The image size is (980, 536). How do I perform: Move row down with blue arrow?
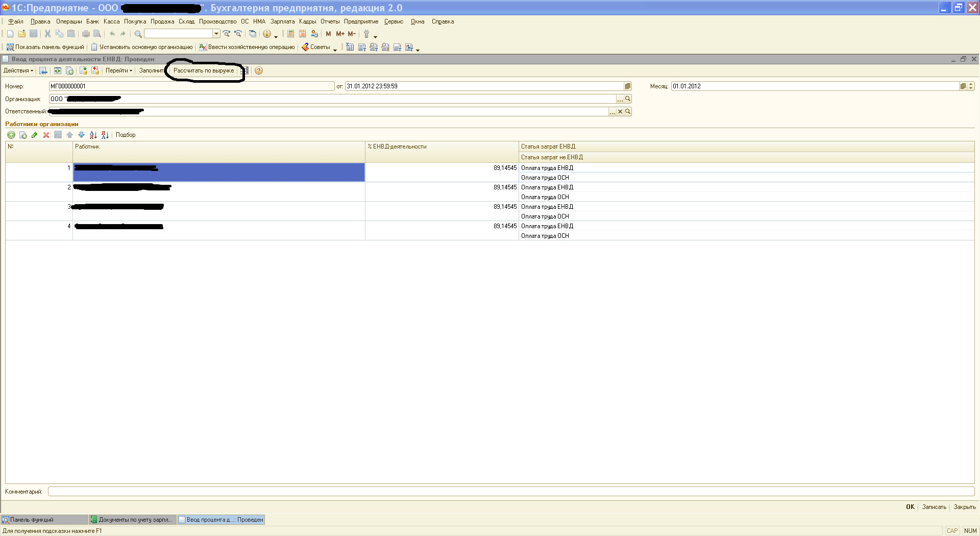[81, 135]
